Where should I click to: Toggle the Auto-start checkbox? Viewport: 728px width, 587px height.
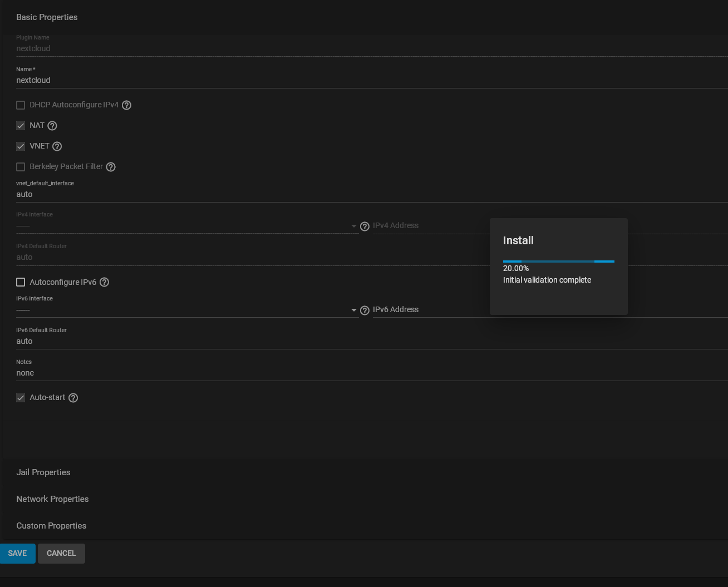tap(21, 398)
